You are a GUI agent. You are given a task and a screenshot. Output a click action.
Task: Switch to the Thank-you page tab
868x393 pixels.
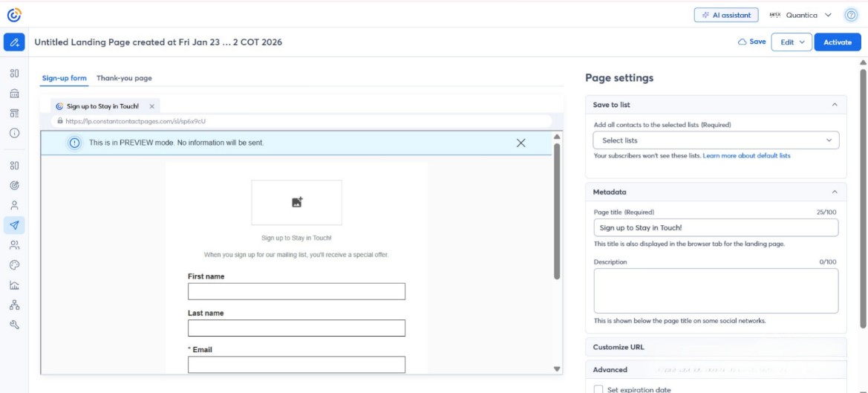pyautogui.click(x=124, y=78)
